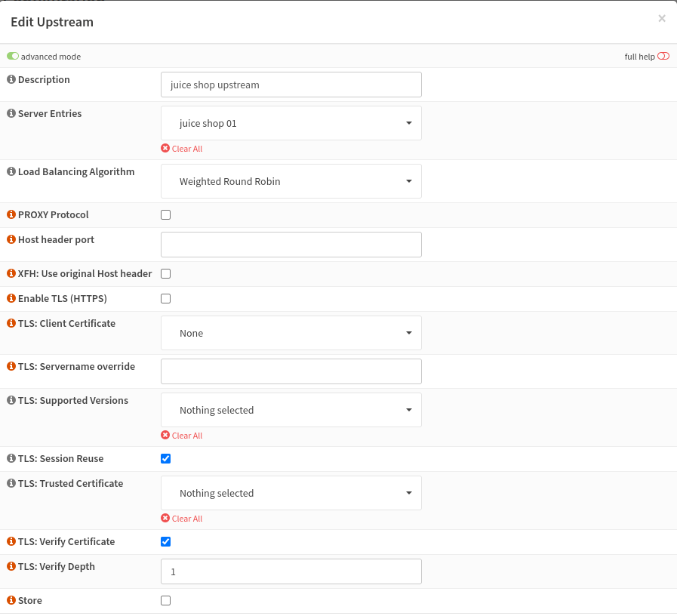The image size is (677, 616).
Task: Click the TLS: Servername override text field
Action: click(x=291, y=371)
